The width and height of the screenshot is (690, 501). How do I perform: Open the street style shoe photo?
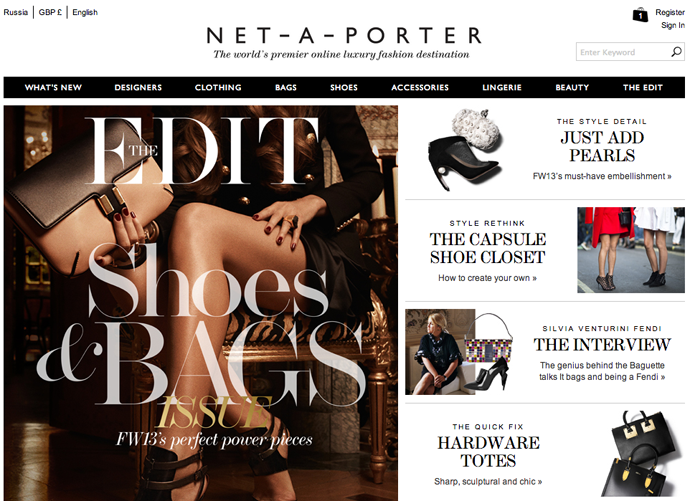coord(631,250)
